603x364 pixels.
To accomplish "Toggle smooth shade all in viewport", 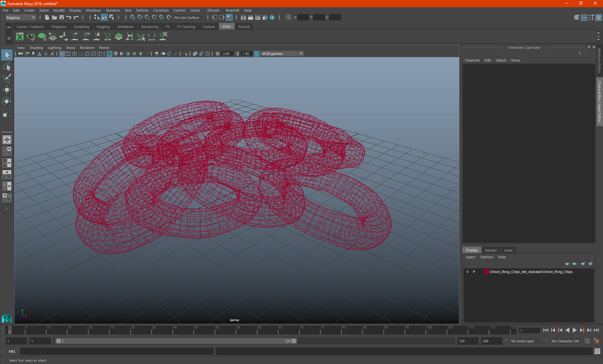I will click(116, 54).
